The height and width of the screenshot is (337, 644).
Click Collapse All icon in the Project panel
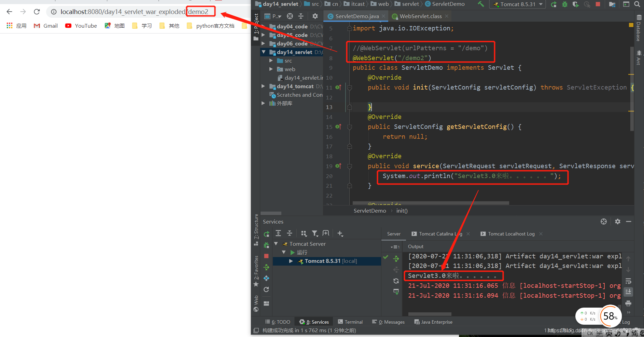click(301, 16)
